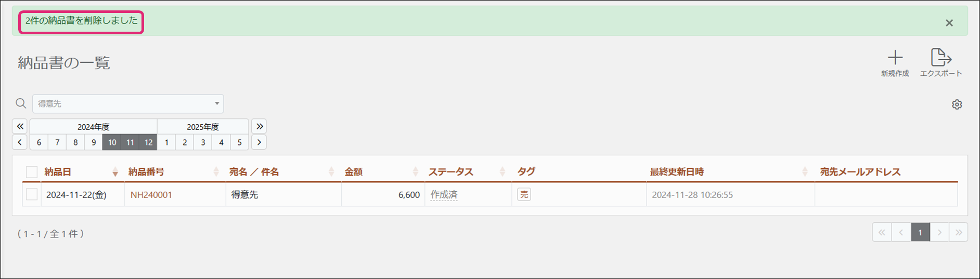Dismiss the deletion notification with X
This screenshot has width=980, height=279.
click(949, 23)
